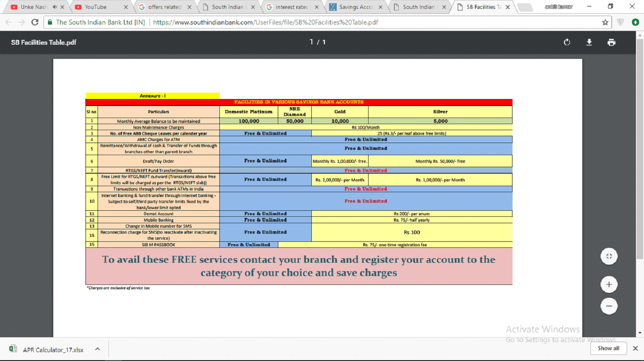Image resolution: width=644 pixels, height=361 pixels.
Task: Close the YouTube tab
Action: [126, 7]
